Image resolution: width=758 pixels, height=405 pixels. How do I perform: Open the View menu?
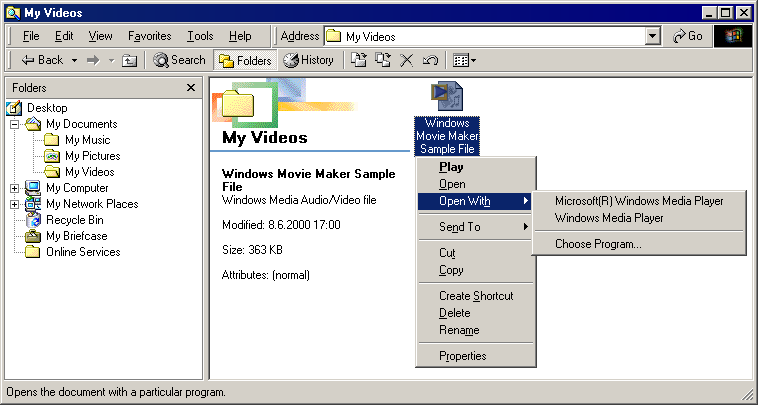(101, 36)
